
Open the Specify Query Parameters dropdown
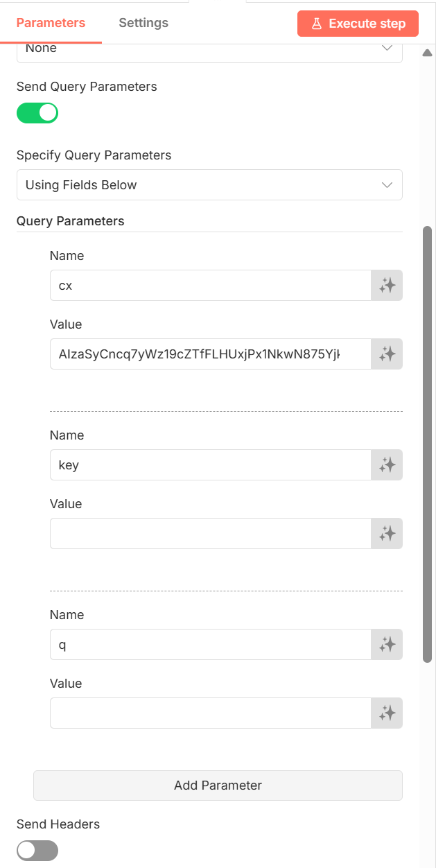pos(209,185)
